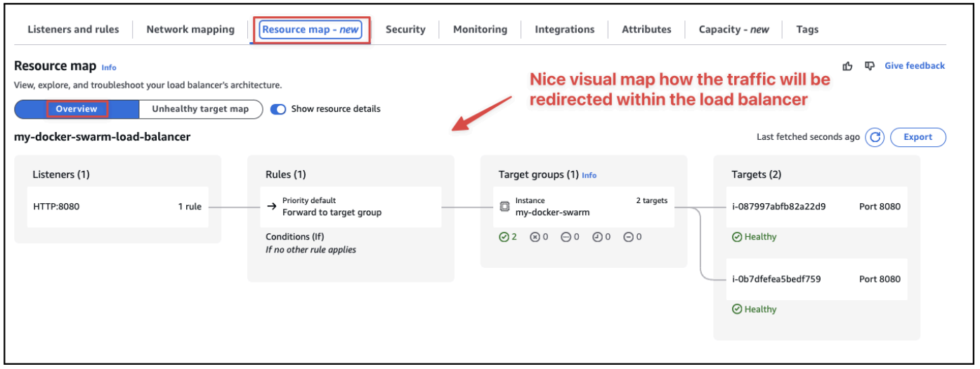Switch to the Capacity tab
Viewport: 980px width, 369px height.
pyautogui.click(x=733, y=30)
